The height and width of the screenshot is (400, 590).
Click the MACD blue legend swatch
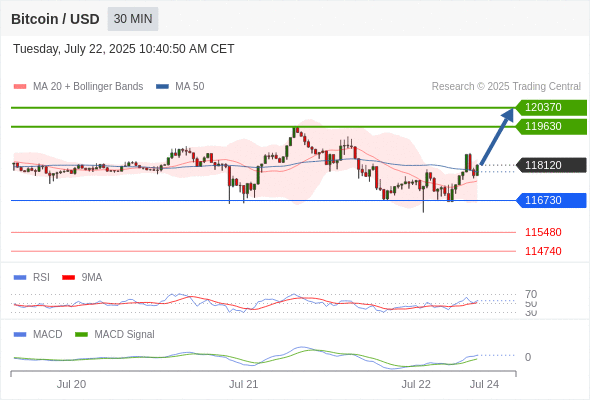point(20,335)
